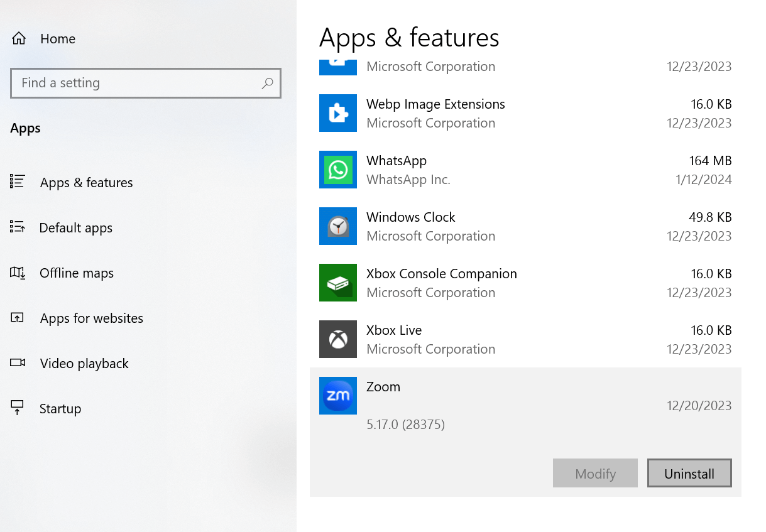Click the Home icon in sidebar

19,39
